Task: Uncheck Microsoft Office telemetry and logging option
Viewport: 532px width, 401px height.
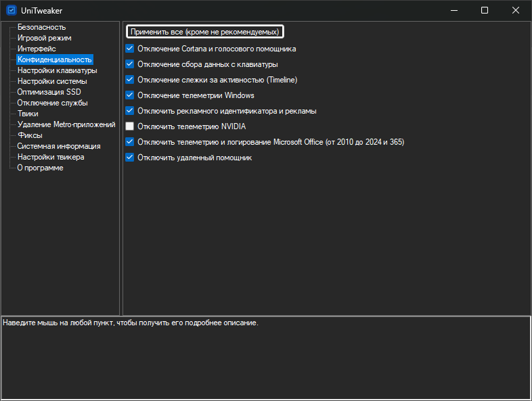Action: tap(130, 142)
